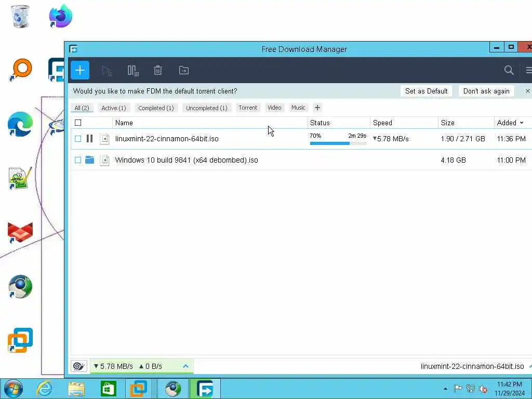Click the linuxmint download progress bar
This screenshot has height=399, width=532.
pyautogui.click(x=338, y=143)
